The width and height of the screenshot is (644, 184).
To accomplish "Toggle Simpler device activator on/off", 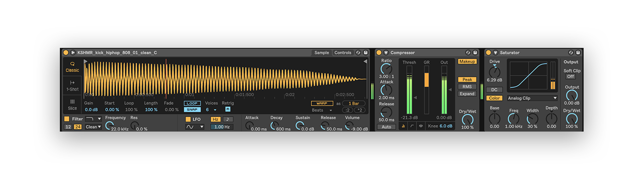I will pos(65,52).
